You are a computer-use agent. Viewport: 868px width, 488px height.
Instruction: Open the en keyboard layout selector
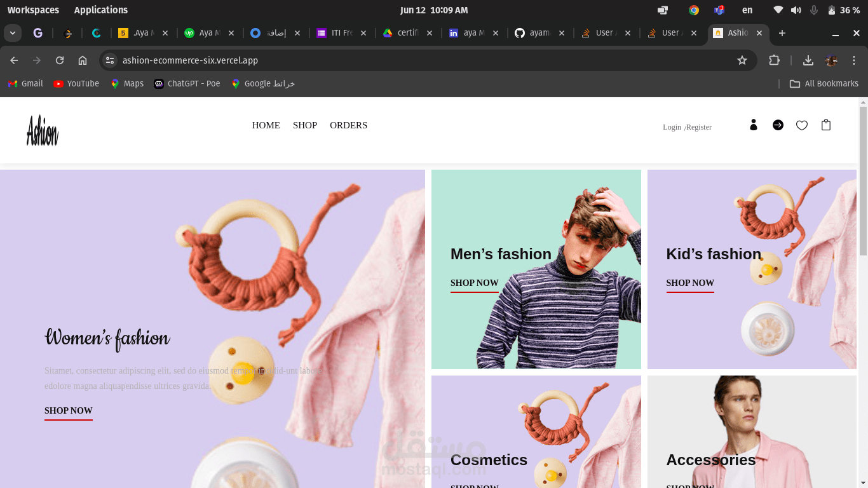tap(747, 10)
